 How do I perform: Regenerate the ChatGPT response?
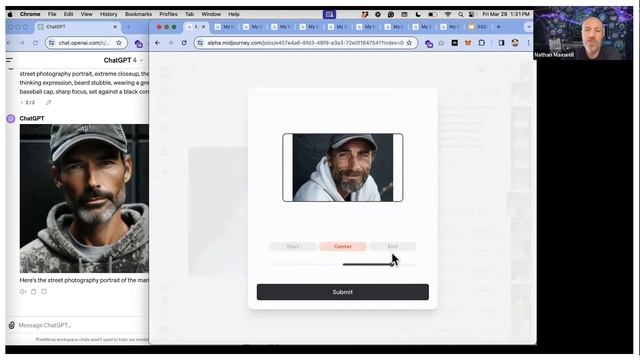pos(44,291)
